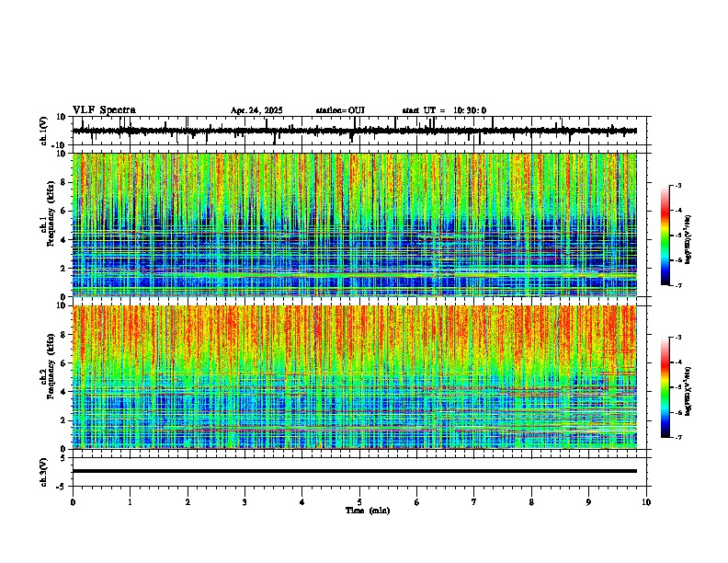Click the time axis tick label "4"
This screenshot has width=728, height=563.
click(x=302, y=502)
